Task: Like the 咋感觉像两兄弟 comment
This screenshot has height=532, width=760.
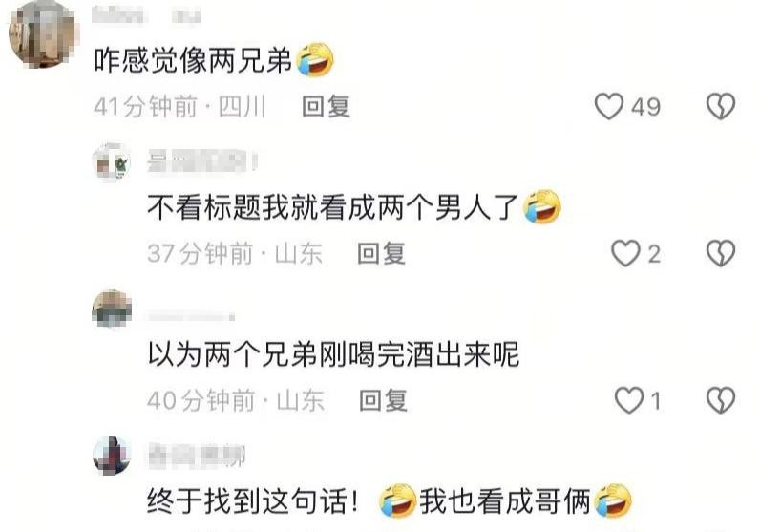Action: tap(609, 106)
